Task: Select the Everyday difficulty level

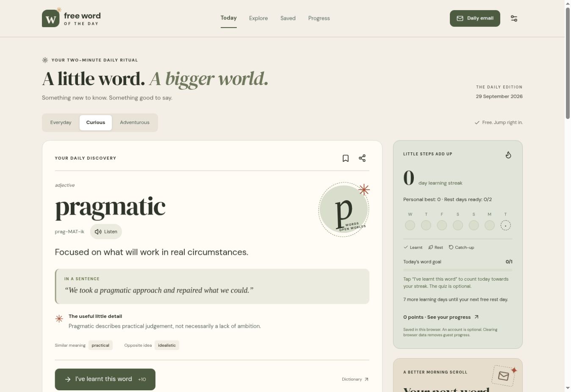Action: point(61,123)
